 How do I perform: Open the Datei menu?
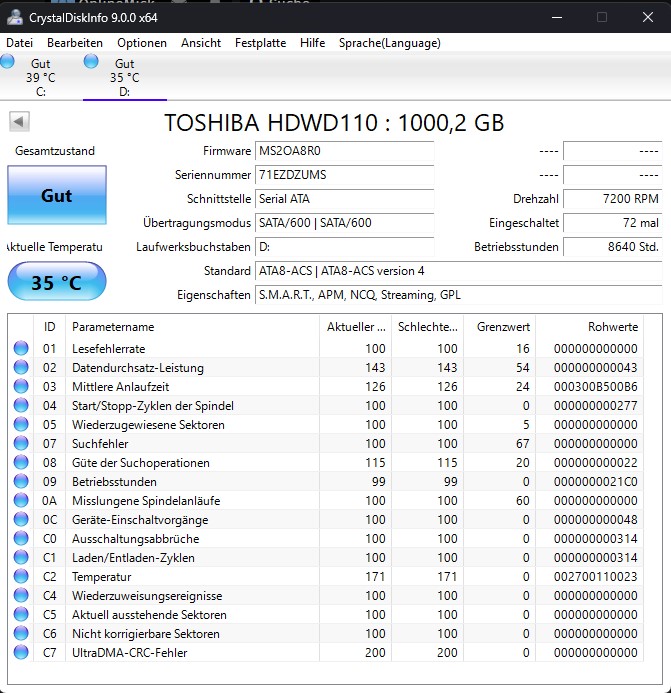click(19, 43)
